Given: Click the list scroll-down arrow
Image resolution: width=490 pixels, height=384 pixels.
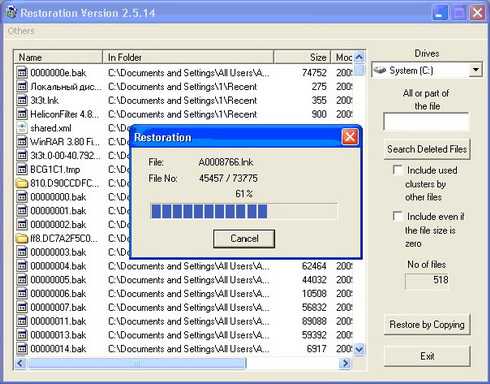Looking at the screenshot, I should pyautogui.click(x=359, y=349).
